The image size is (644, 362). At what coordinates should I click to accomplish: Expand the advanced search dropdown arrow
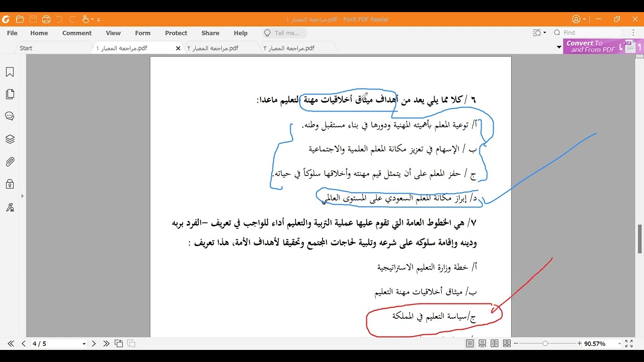coord(544,33)
